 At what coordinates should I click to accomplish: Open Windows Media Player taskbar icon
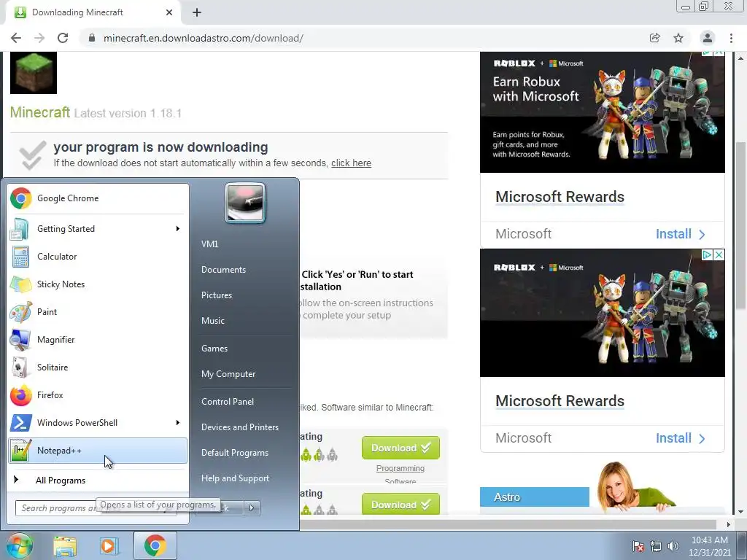(x=109, y=546)
